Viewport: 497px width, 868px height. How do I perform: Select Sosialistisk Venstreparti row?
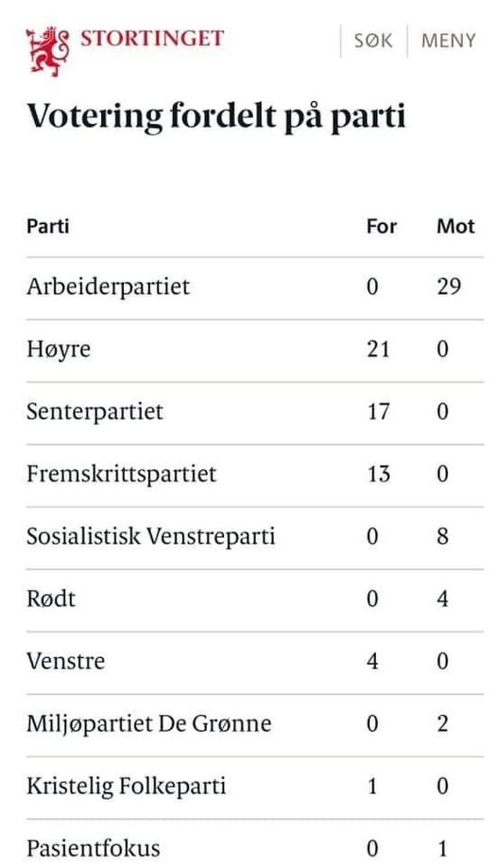tap(254, 537)
